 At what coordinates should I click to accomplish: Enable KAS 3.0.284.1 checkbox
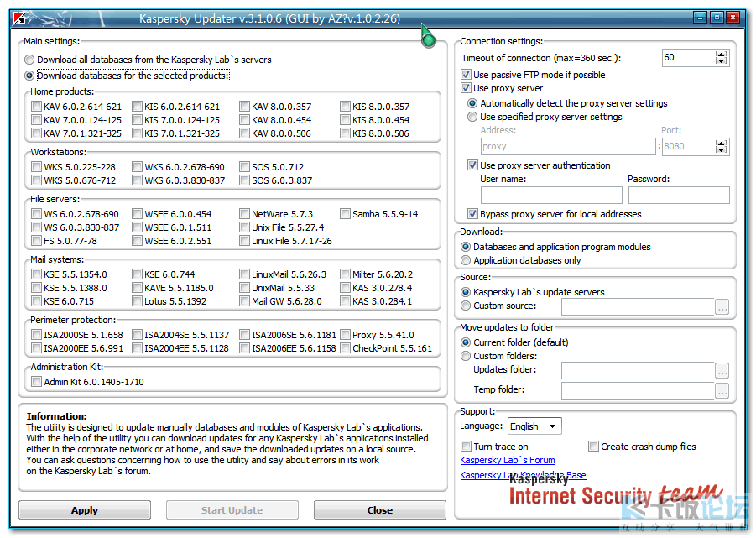point(345,301)
